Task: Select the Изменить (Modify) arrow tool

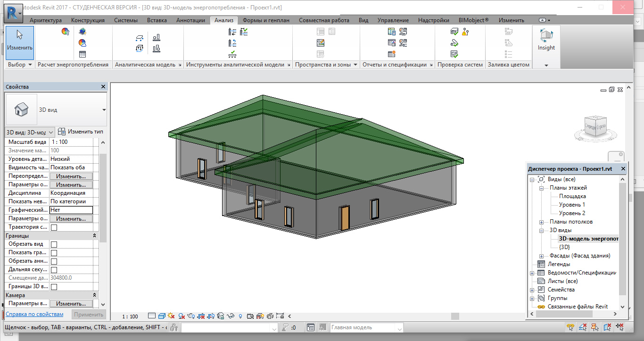Action: pos(20,39)
